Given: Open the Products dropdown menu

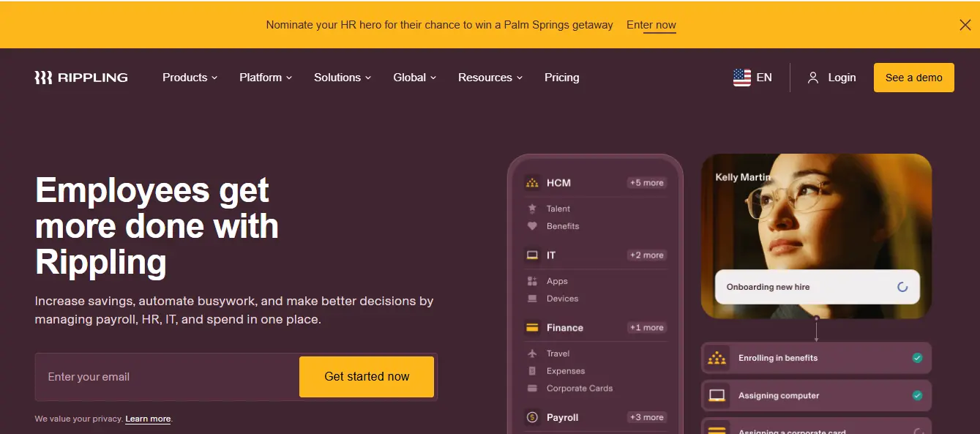Looking at the screenshot, I should [x=190, y=78].
